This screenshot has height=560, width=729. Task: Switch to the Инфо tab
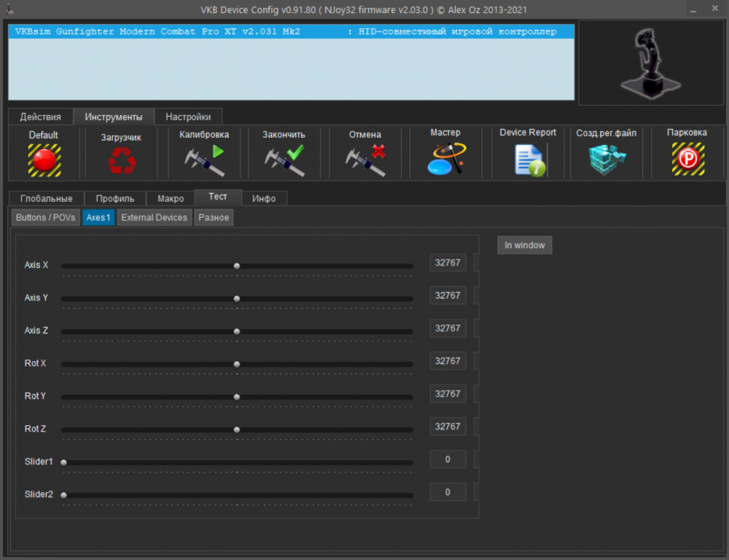[264, 198]
